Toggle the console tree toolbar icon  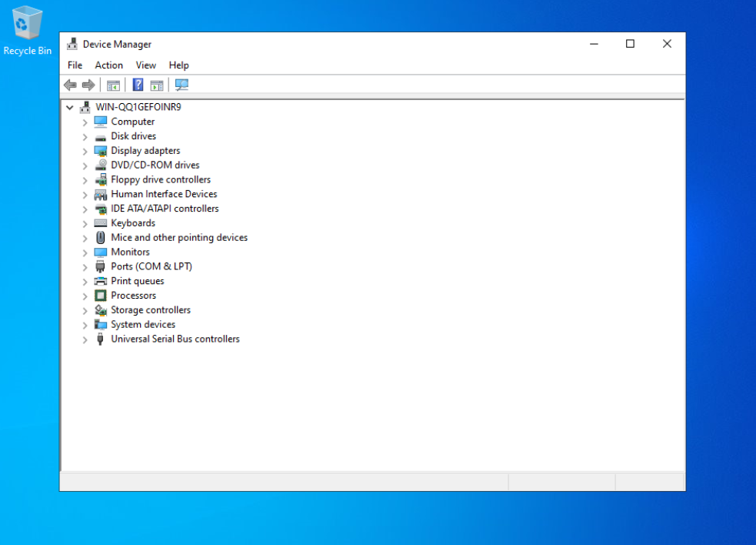pos(113,85)
